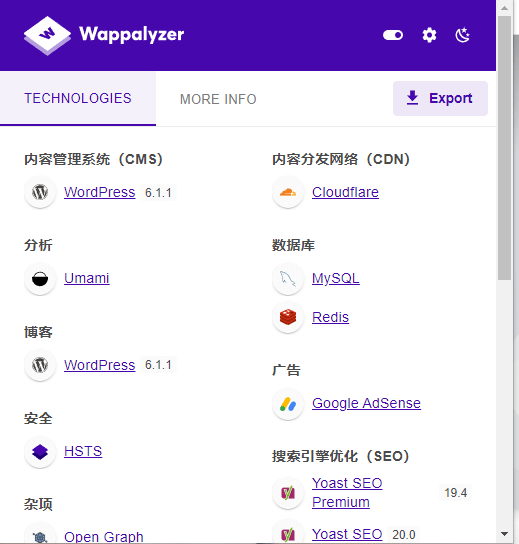Click the Yoast SEO 20.0 icon

tap(288, 534)
